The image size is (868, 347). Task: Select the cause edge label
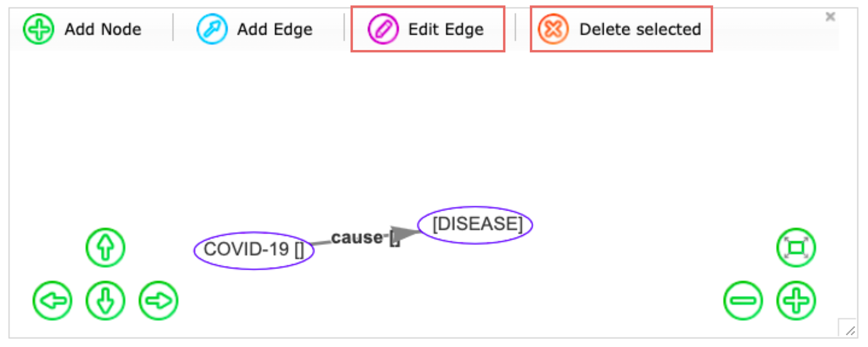[357, 238]
